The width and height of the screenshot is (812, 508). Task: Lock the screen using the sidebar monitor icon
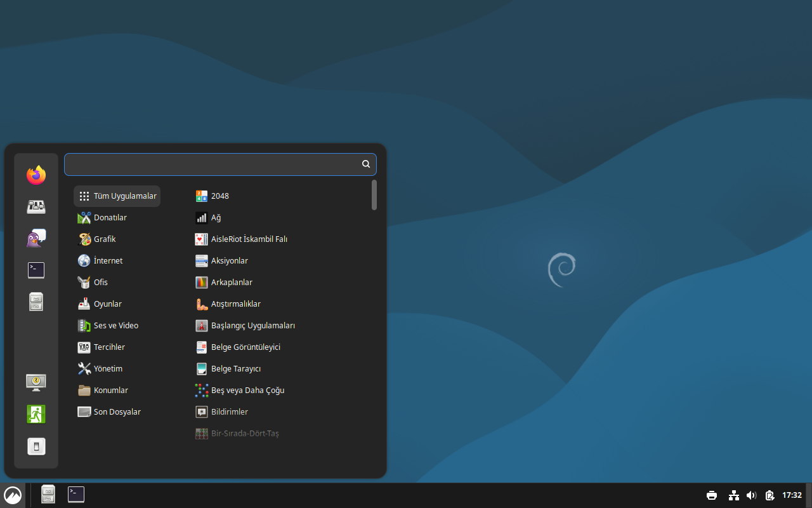pyautogui.click(x=36, y=382)
